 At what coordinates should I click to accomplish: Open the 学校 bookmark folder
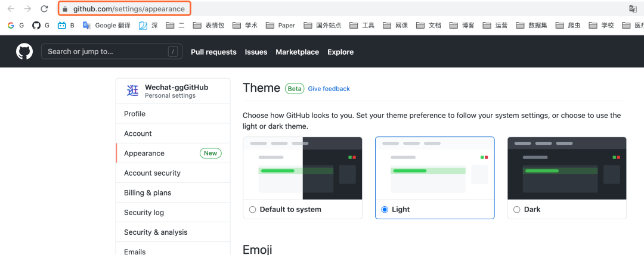tap(602, 26)
